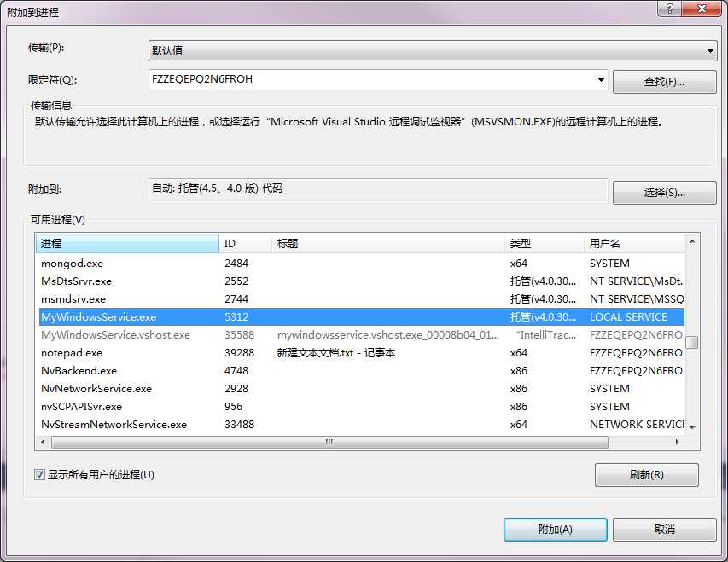Click the horizontal scroll left arrow

[x=44, y=442]
